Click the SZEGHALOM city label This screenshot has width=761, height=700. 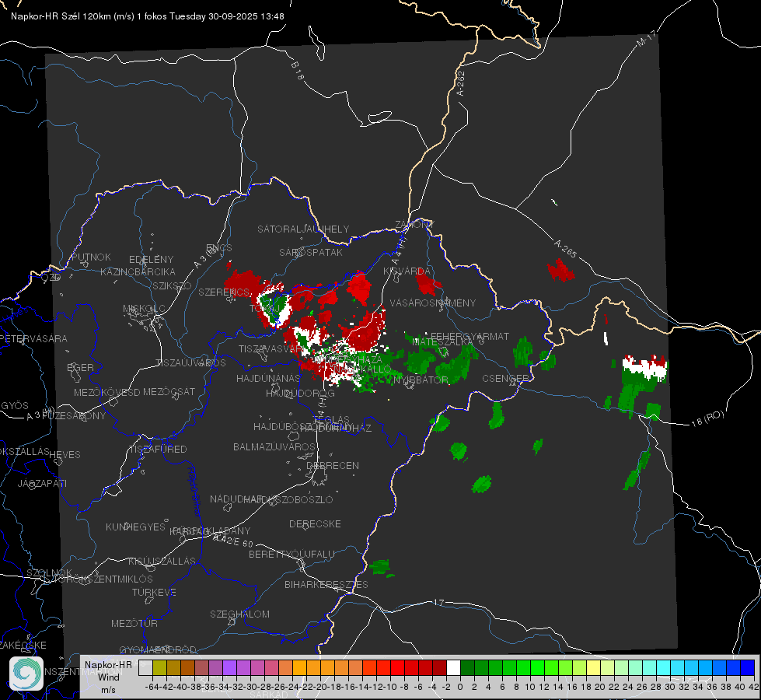[x=239, y=614]
